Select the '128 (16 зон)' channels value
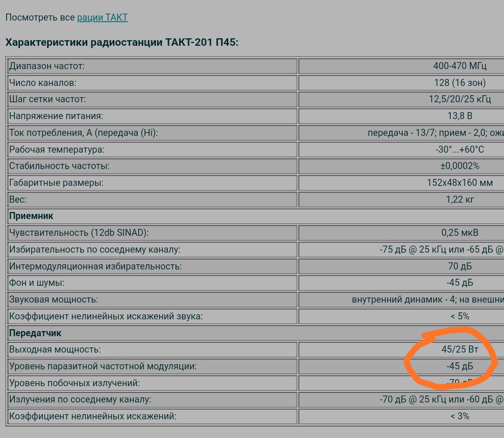The width and height of the screenshot is (504, 438). [460, 83]
